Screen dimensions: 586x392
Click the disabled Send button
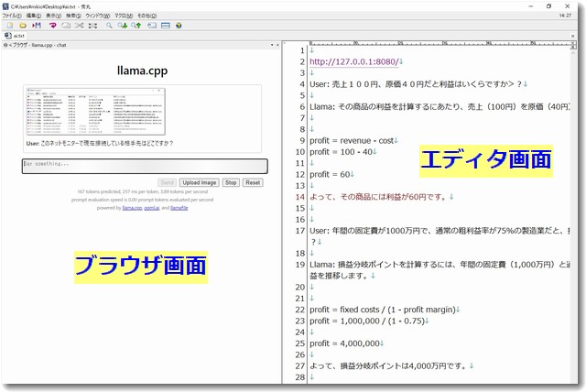[167, 182]
